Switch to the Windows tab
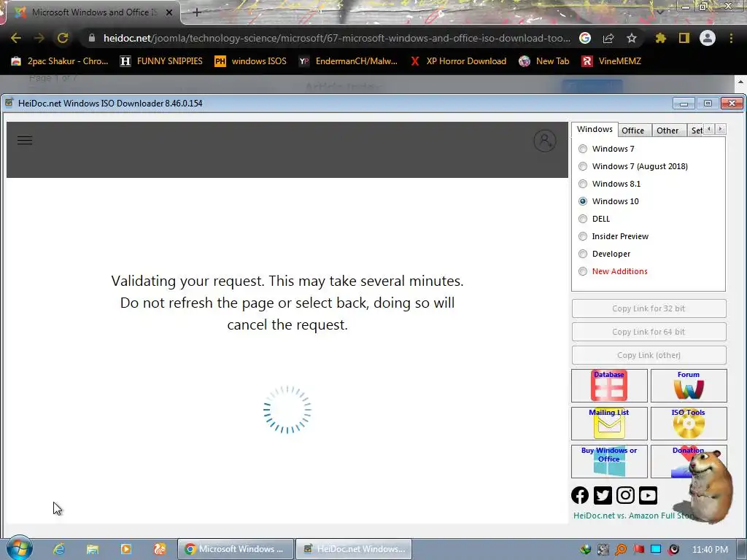This screenshot has width=747, height=560. (595, 130)
